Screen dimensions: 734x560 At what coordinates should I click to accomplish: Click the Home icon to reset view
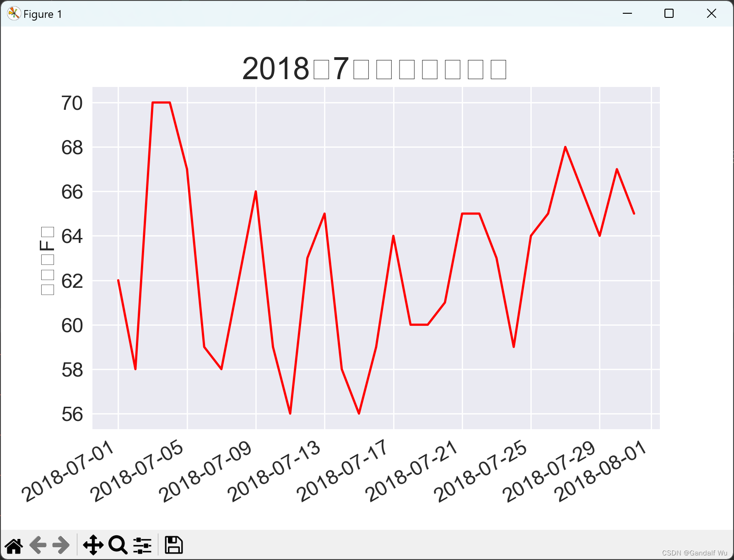pyautogui.click(x=14, y=545)
